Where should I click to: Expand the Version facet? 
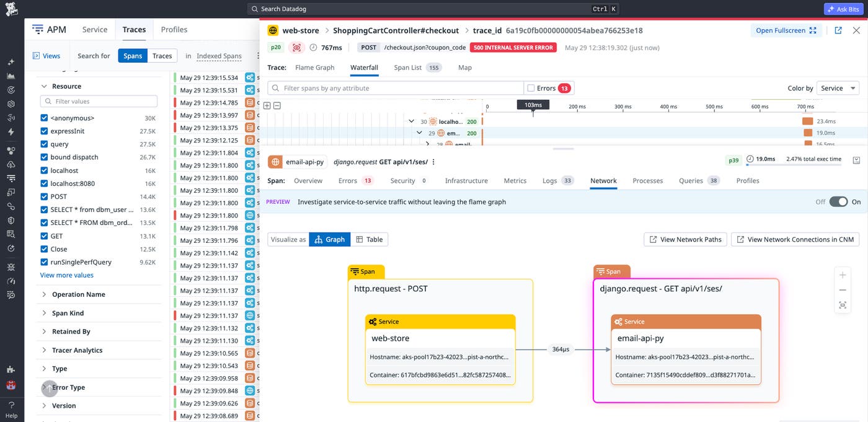tap(44, 406)
